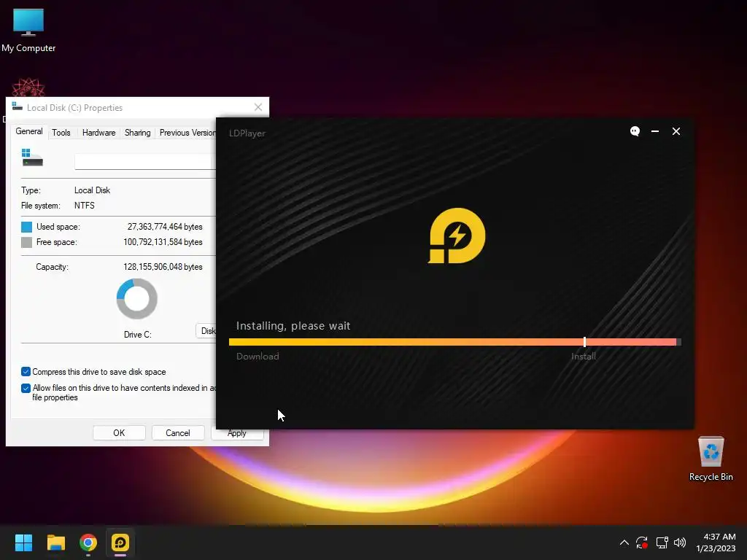Click the LDPlayer taskbar icon

120,542
